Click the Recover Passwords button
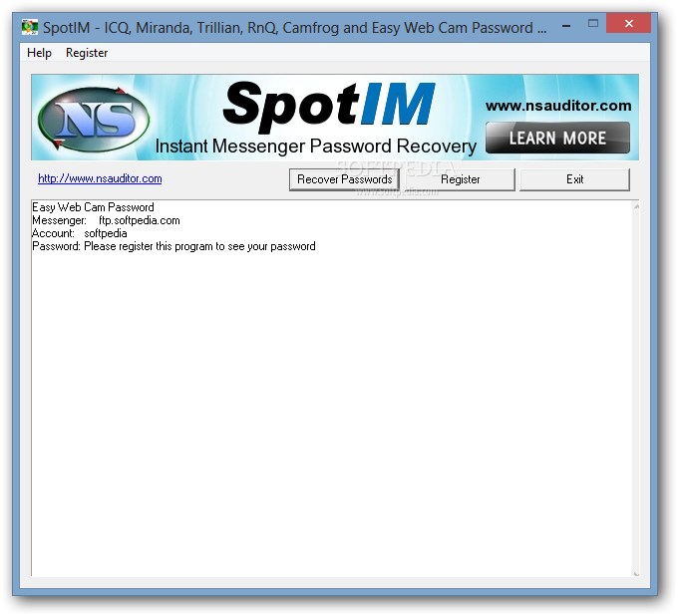The image size is (678, 616). pyautogui.click(x=344, y=179)
